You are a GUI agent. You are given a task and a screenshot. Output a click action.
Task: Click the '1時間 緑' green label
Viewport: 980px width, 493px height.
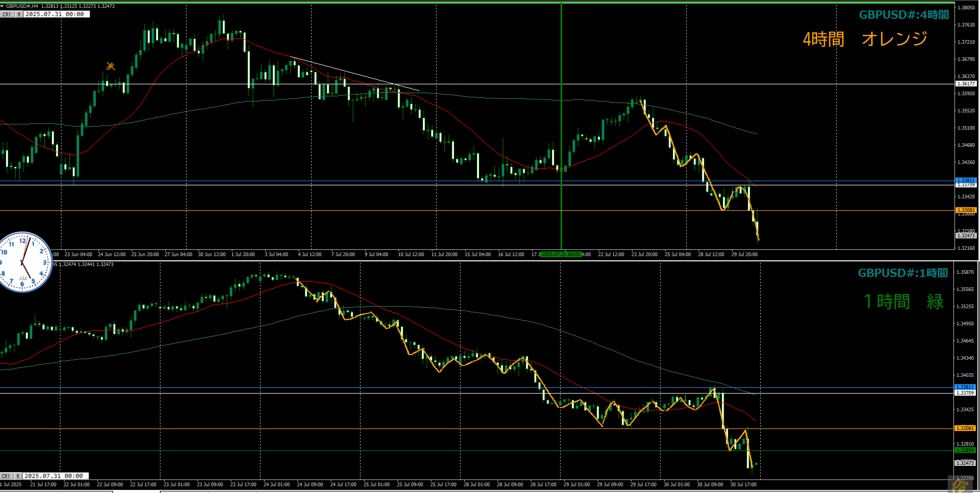pos(903,302)
